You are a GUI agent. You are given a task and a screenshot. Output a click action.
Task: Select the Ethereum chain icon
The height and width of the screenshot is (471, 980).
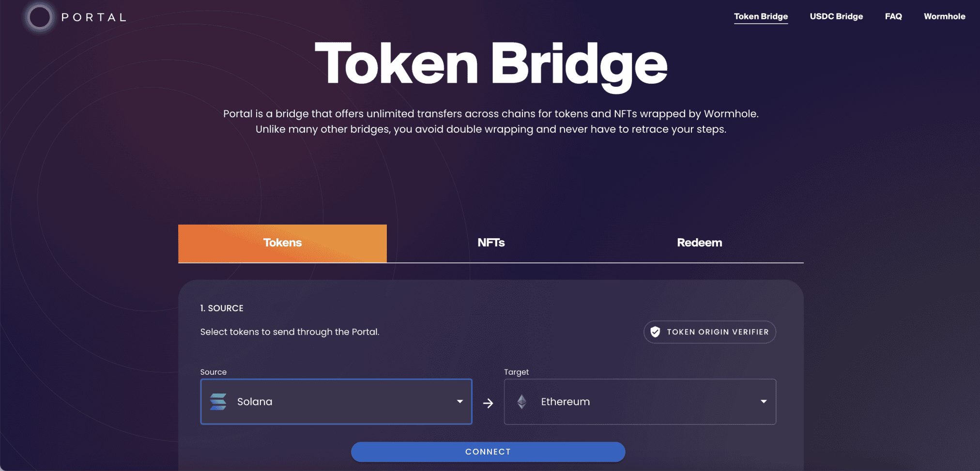[522, 402]
